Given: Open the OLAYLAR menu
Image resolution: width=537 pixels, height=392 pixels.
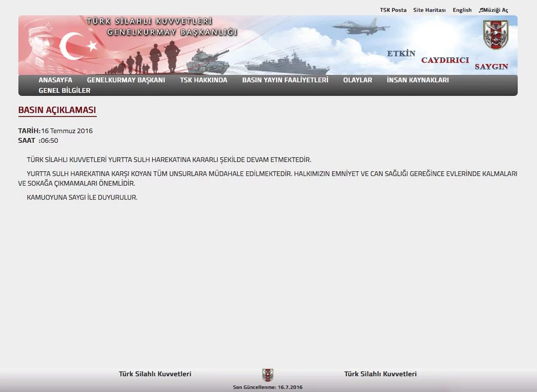Looking at the screenshot, I should [358, 80].
